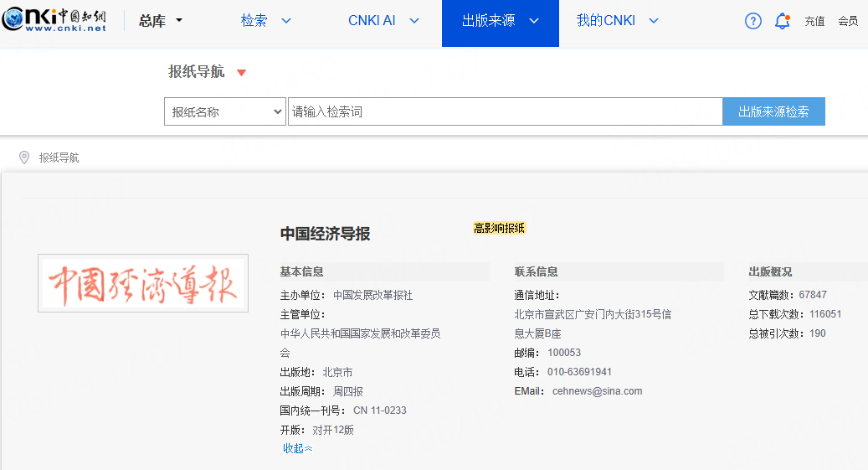Open the 总库 dropdown
This screenshot has height=470, width=868.
pos(161,21)
